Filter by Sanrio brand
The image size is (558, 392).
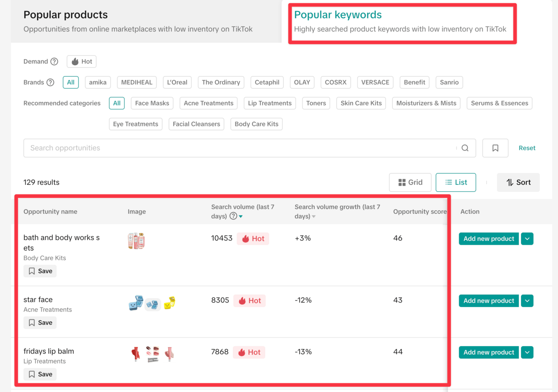tap(449, 82)
